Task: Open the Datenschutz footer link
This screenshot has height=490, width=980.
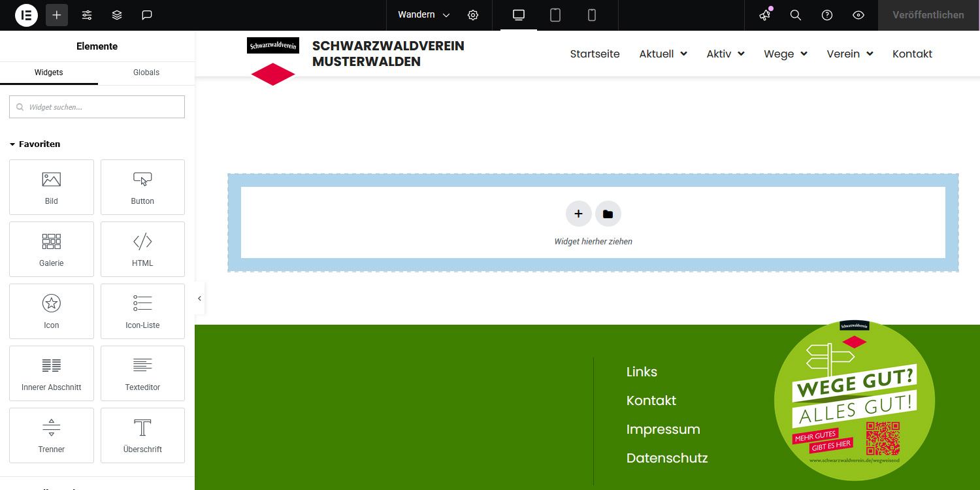Action: 667,458
